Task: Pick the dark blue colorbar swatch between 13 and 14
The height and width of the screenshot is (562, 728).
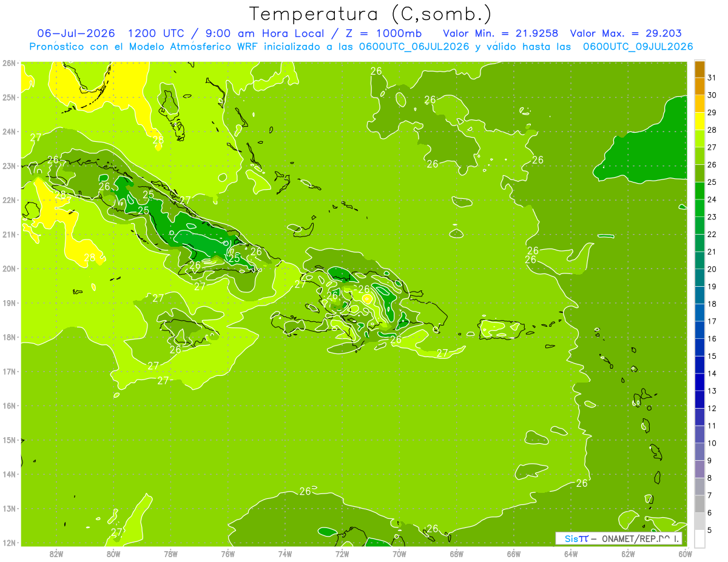Action: pyautogui.click(x=699, y=383)
